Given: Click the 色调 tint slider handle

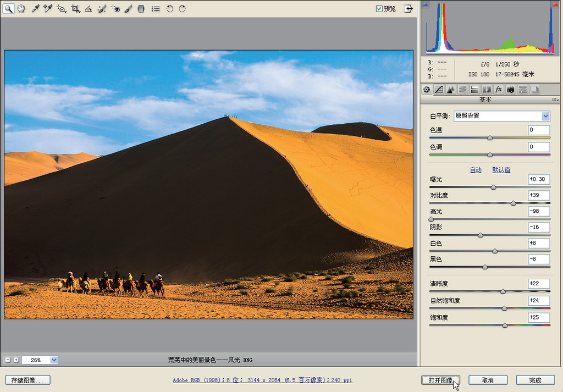Looking at the screenshot, I should (x=490, y=154).
